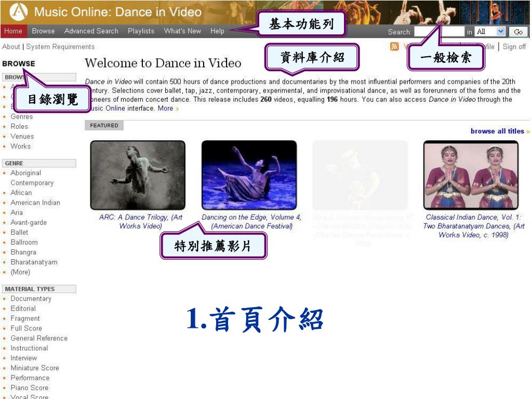
Task: Select Aboriginal Contemporary genre
Action: [x=32, y=178]
